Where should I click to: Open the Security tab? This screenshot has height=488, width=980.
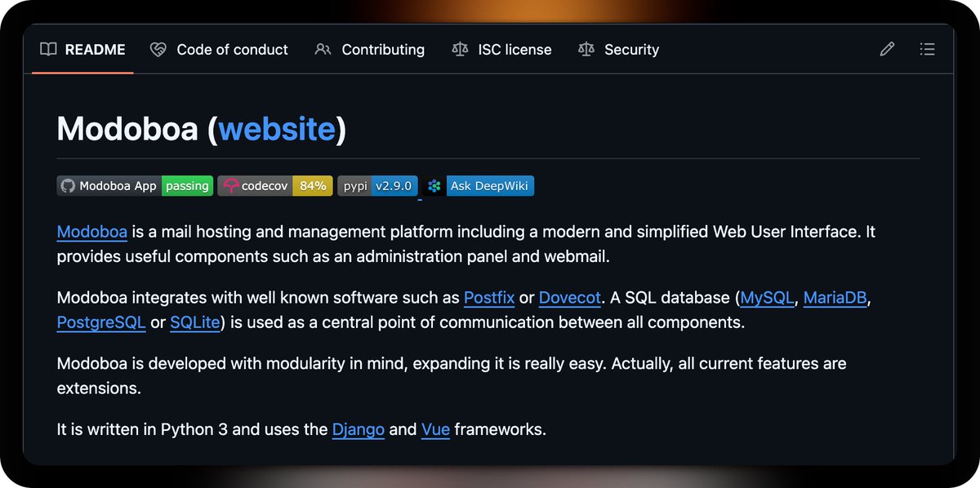click(x=618, y=50)
